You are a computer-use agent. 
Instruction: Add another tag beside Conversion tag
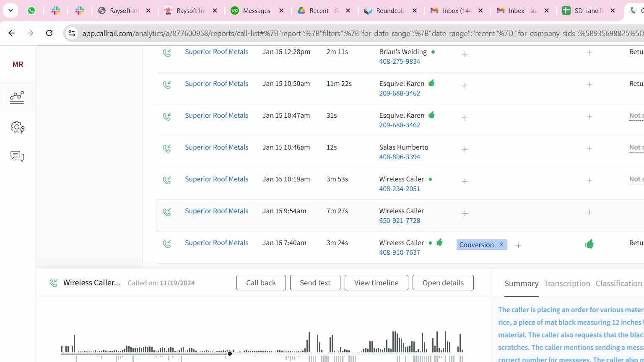(518, 245)
